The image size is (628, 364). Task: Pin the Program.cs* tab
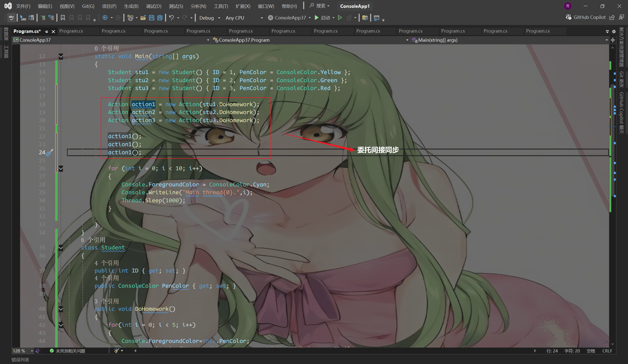(46, 31)
